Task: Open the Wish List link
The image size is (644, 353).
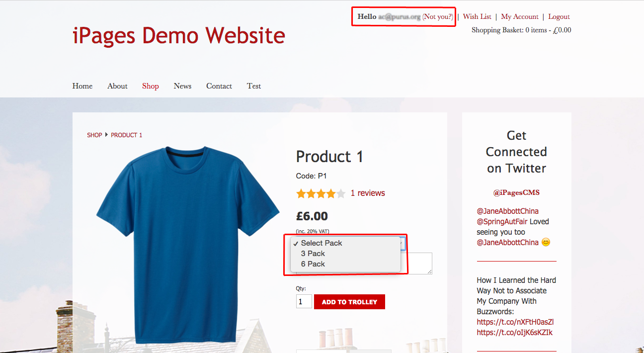Action: (477, 16)
